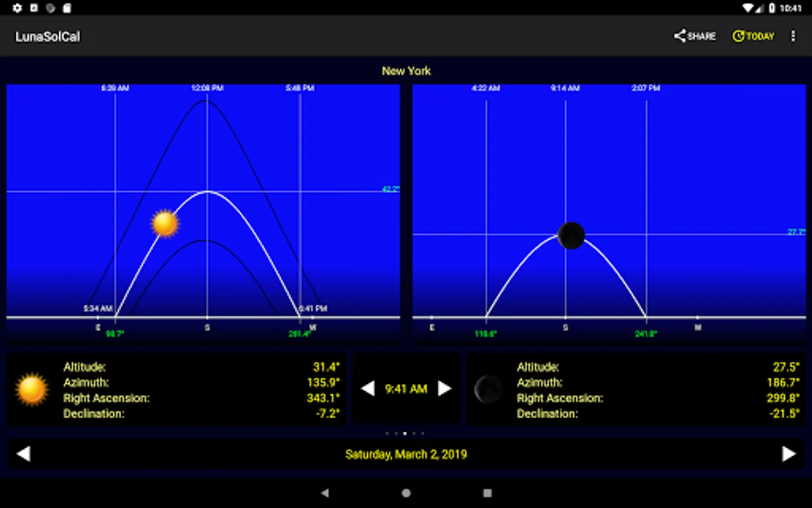Go to the next day with the right date arrow
Viewport: 812px width, 508px height.
pos(789,454)
